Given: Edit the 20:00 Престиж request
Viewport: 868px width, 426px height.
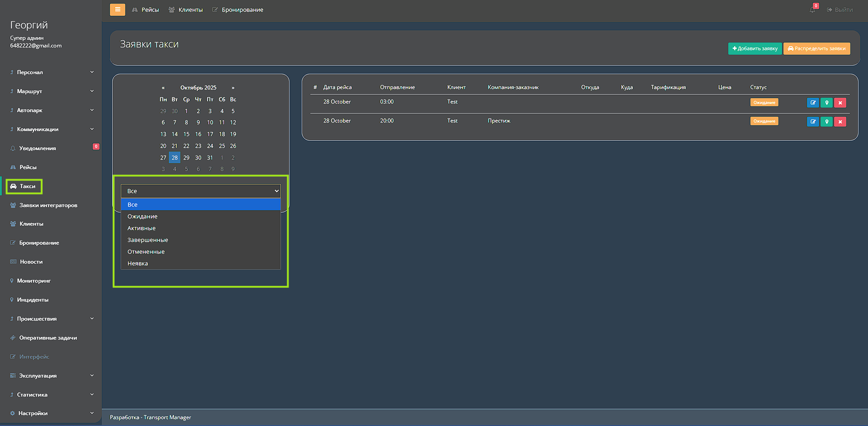Looking at the screenshot, I should click(x=812, y=122).
